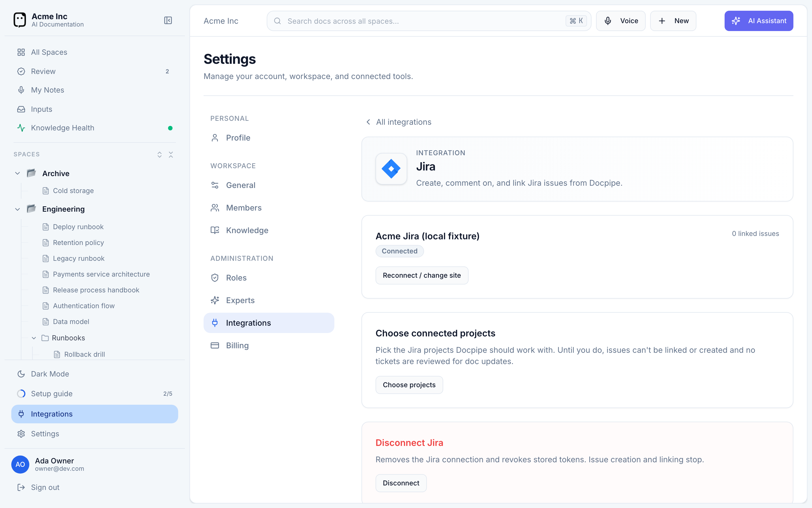Image resolution: width=812 pixels, height=508 pixels.
Task: Click the search magnifier icon
Action: 277,21
